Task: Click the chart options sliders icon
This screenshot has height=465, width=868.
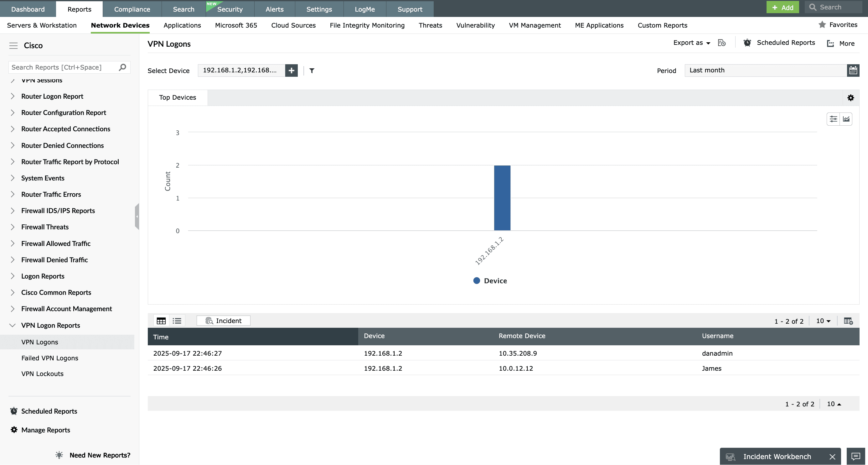Action: [833, 119]
